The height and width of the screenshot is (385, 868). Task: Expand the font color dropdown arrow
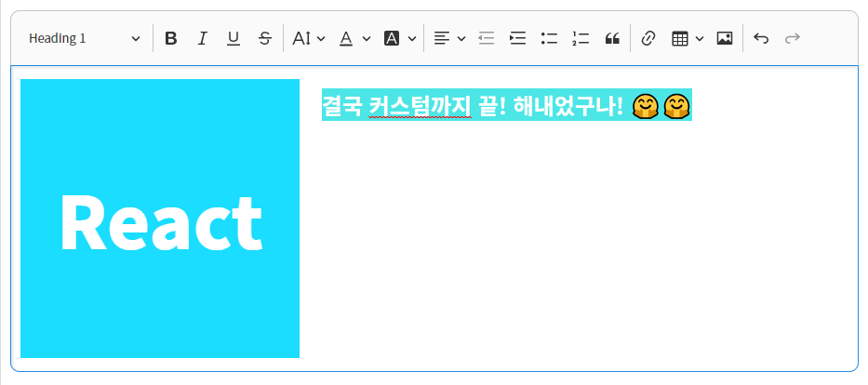[367, 38]
